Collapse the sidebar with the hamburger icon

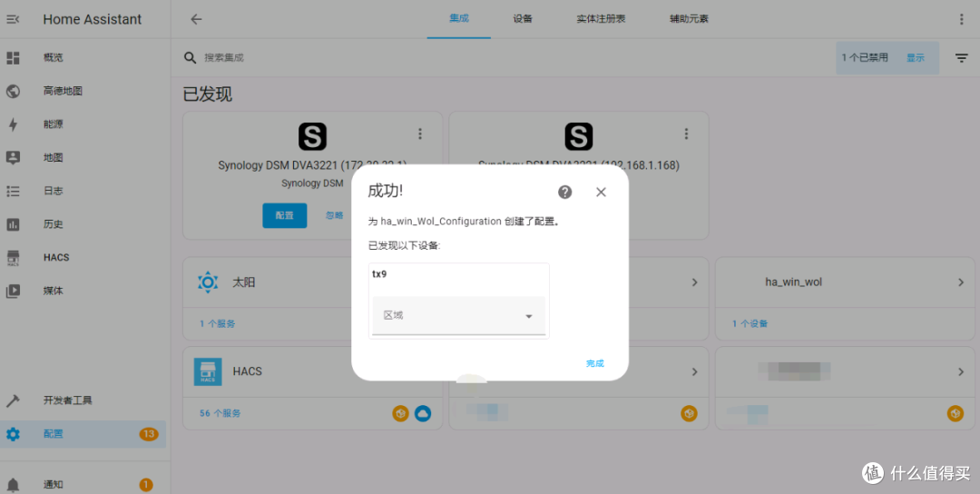(x=13, y=19)
